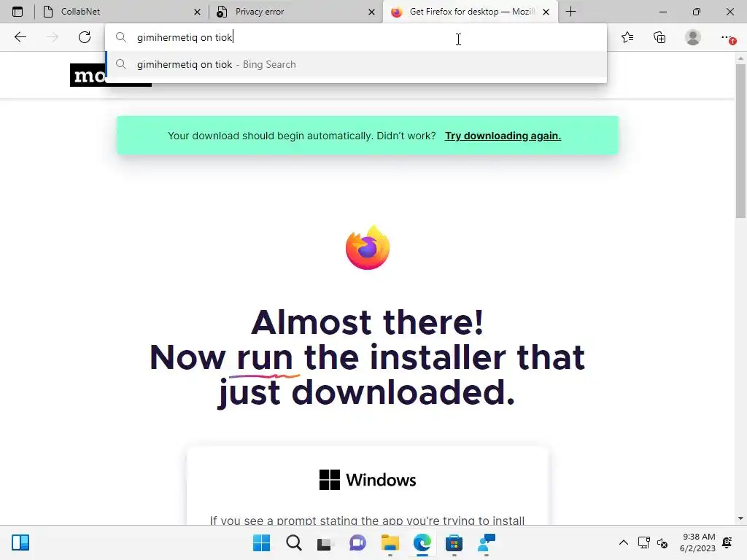Viewport: 747px width, 560px height.
Task: Close the Get Firefox for desktop tab
Action: tap(546, 12)
